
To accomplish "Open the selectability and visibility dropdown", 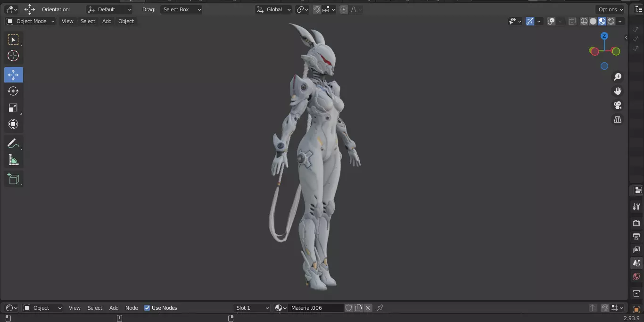I will coord(515,21).
